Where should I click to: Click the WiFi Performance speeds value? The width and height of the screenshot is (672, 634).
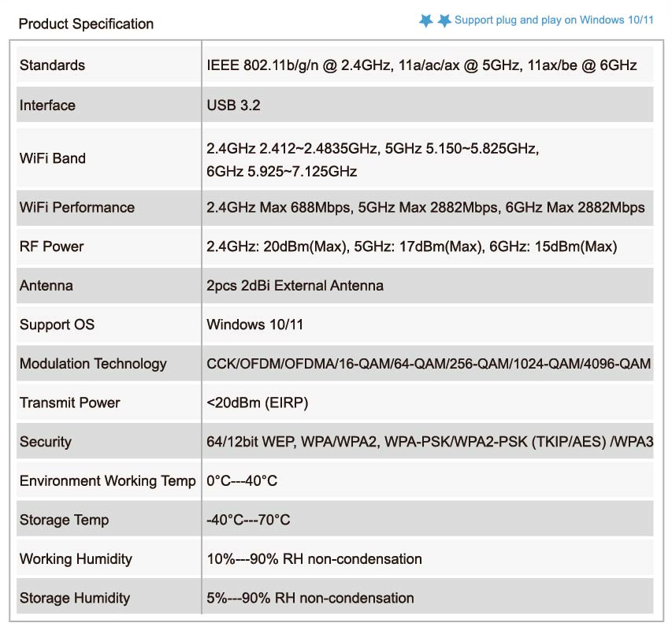click(425, 208)
